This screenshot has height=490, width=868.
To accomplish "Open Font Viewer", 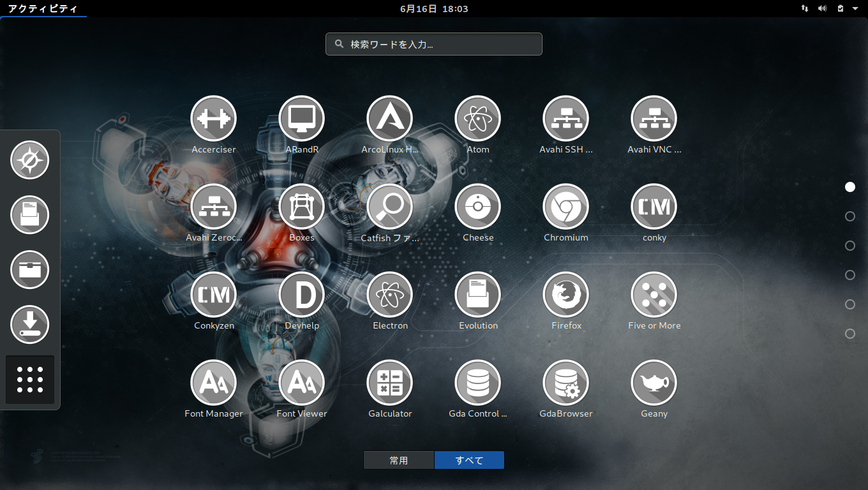I will 302,383.
